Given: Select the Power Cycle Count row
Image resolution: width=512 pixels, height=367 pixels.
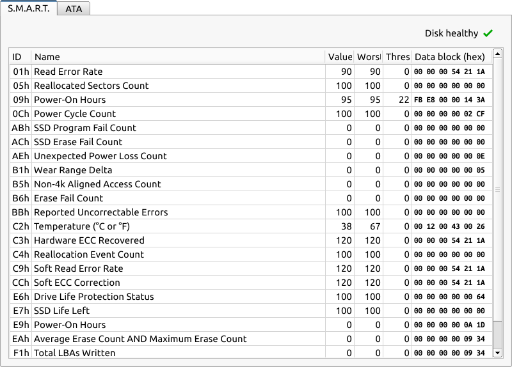Looking at the screenshot, I should click(x=251, y=114).
